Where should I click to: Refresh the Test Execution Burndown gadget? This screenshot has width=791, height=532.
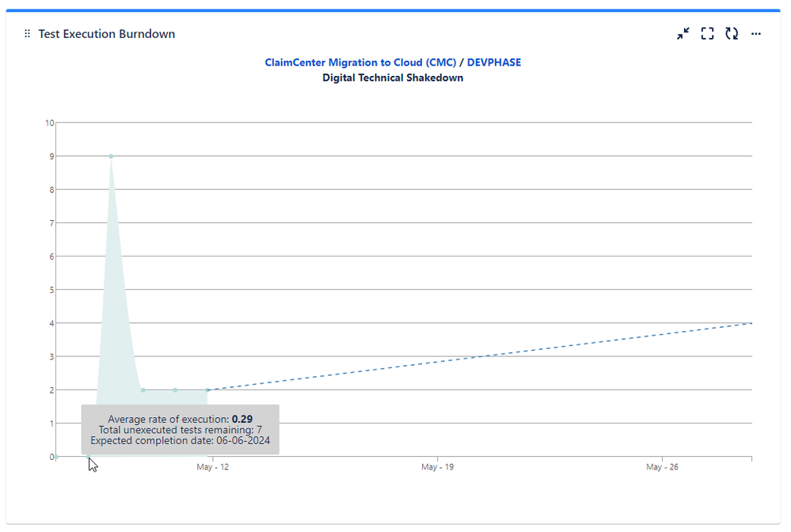732,34
